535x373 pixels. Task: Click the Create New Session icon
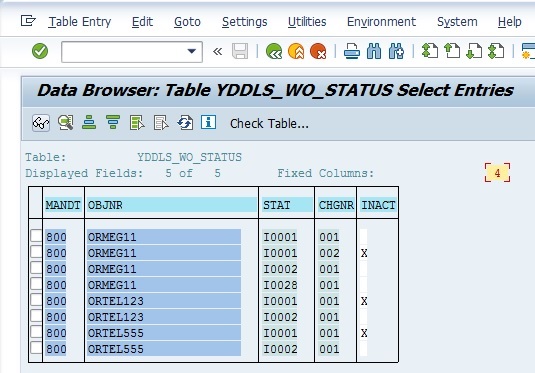528,52
